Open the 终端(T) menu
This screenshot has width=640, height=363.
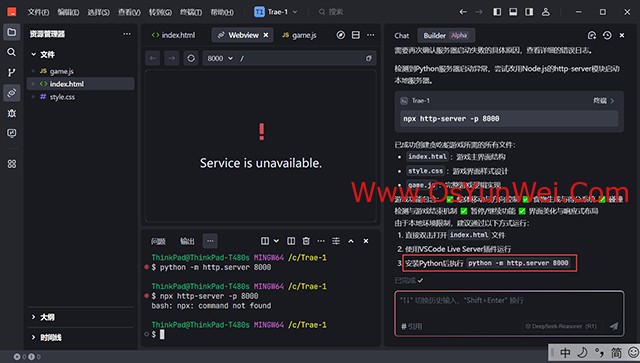[191, 12]
